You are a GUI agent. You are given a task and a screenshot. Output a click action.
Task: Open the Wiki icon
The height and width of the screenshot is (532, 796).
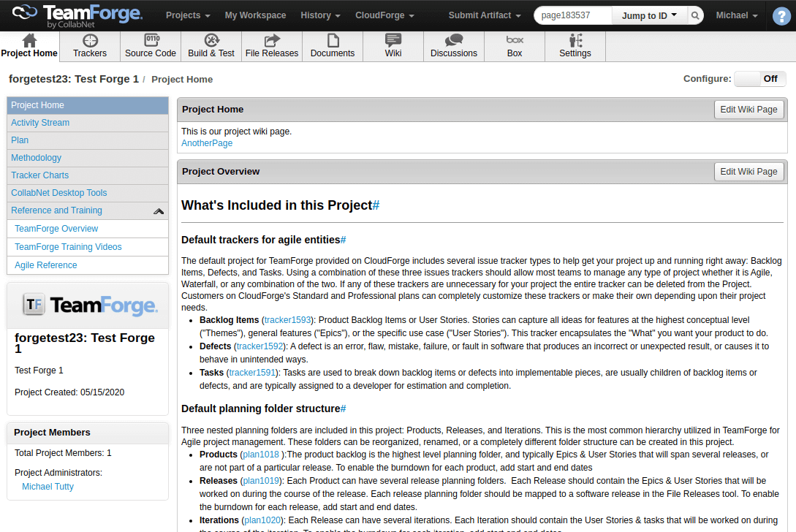point(393,40)
